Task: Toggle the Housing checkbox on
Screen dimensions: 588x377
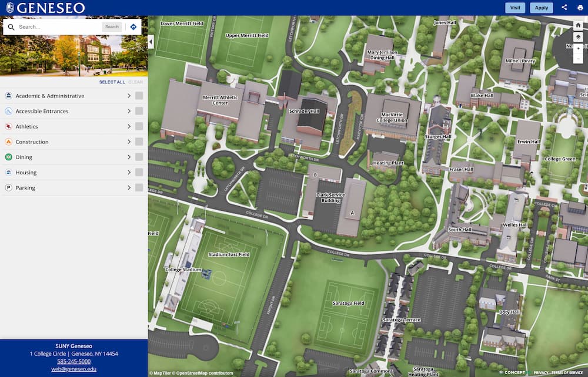Action: click(x=138, y=172)
